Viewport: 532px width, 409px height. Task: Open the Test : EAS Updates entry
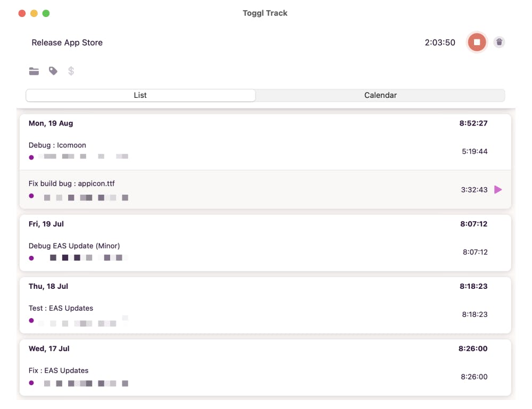(61, 308)
